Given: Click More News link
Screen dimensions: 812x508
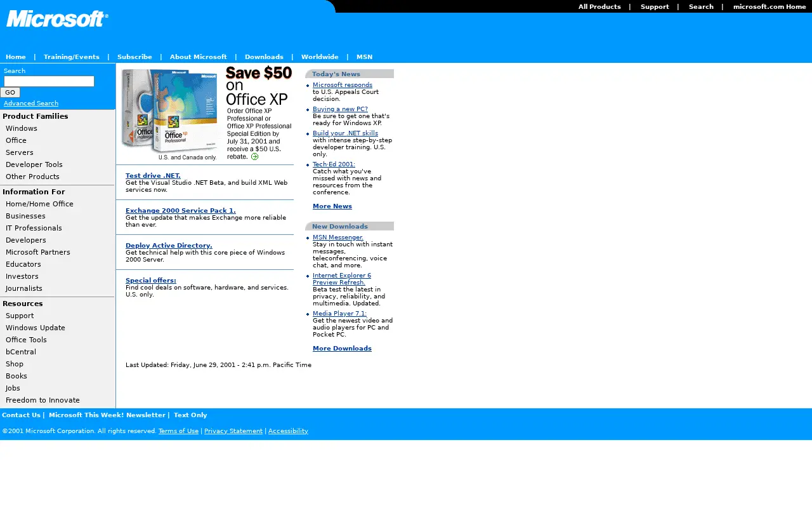Looking at the screenshot, I should pyautogui.click(x=332, y=206).
